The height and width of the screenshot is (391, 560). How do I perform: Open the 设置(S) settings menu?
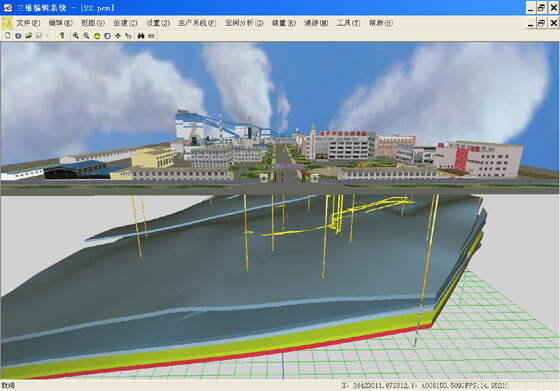pyautogui.click(x=158, y=23)
